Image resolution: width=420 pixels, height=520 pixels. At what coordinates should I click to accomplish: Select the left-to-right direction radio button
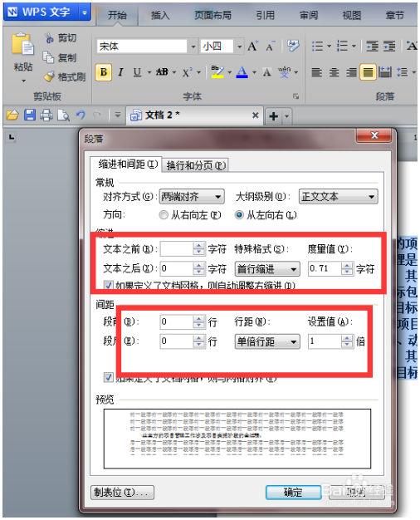(239, 215)
